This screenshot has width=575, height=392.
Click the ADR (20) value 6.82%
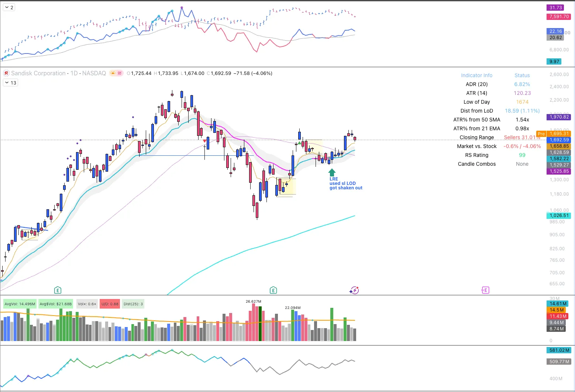click(x=522, y=84)
